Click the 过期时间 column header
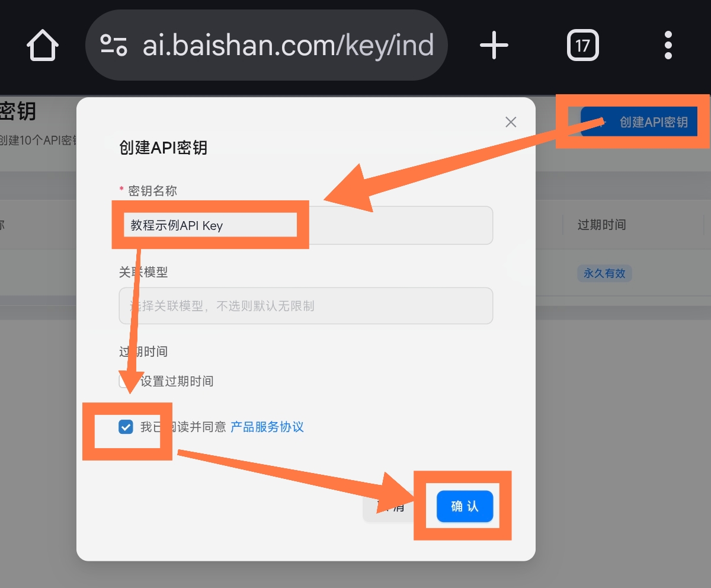The width and height of the screenshot is (711, 588). 601,225
